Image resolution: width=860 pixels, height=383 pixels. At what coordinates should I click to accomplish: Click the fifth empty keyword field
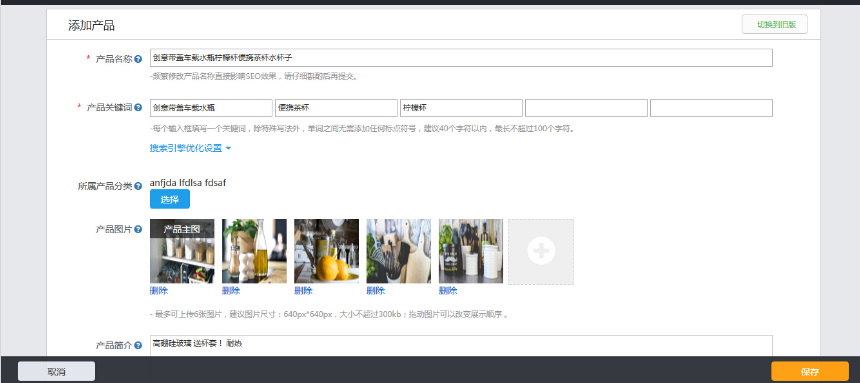[x=711, y=108]
